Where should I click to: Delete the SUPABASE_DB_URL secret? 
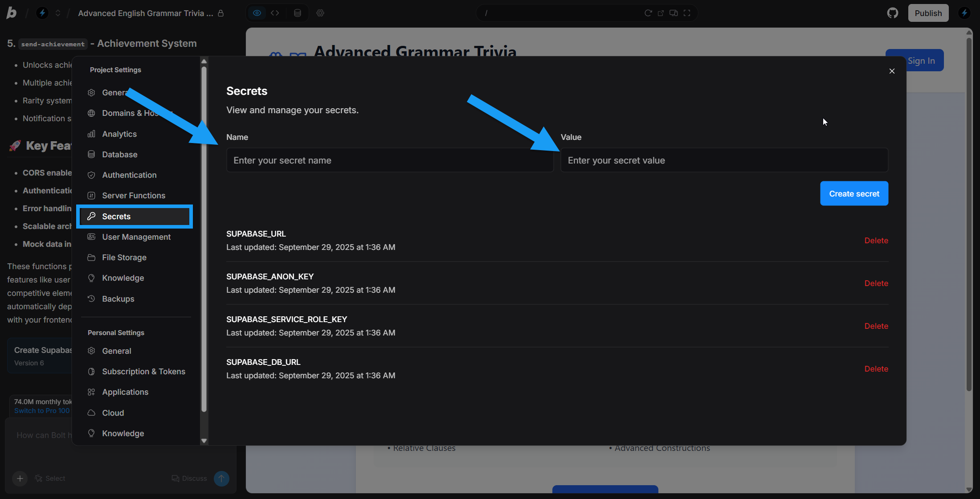pyautogui.click(x=876, y=368)
